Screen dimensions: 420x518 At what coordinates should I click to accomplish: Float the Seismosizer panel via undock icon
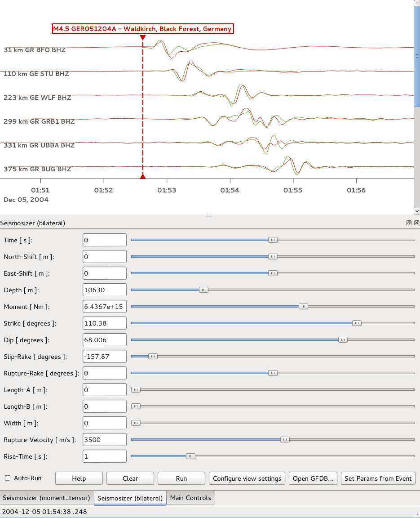[x=409, y=223]
